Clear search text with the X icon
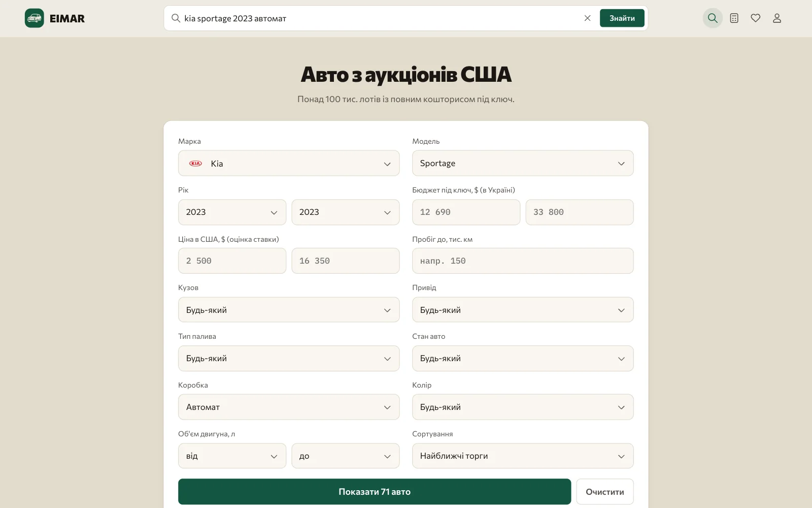The width and height of the screenshot is (812, 508). tap(588, 18)
